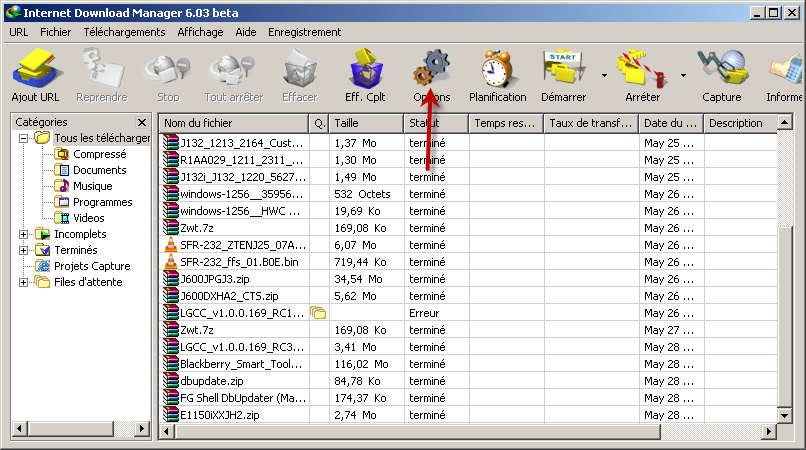
Task: Open the Téléchargements menu
Action: point(124,32)
